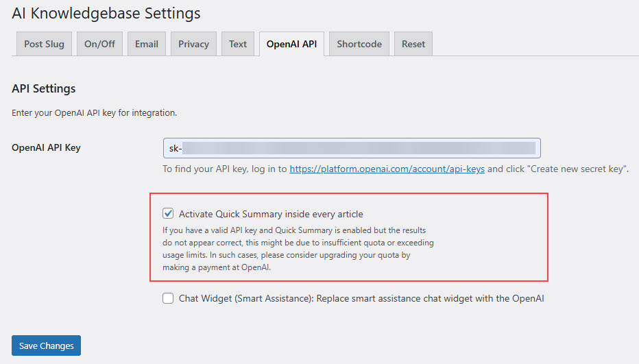Go to the Email tab
The height and width of the screenshot is (364, 639).
[146, 44]
